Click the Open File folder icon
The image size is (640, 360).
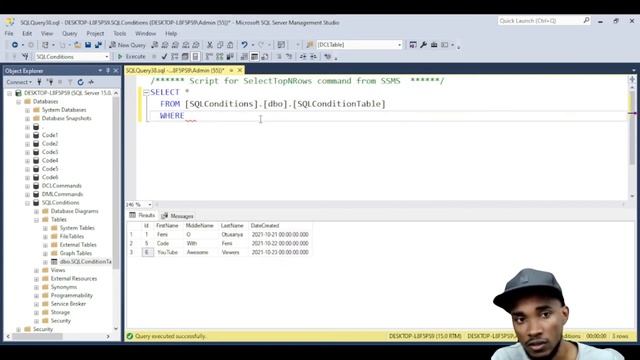point(77,45)
